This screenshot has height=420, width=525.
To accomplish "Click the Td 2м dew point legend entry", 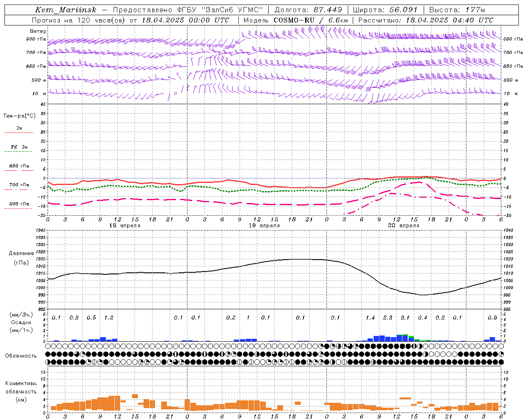I will click(x=19, y=147).
